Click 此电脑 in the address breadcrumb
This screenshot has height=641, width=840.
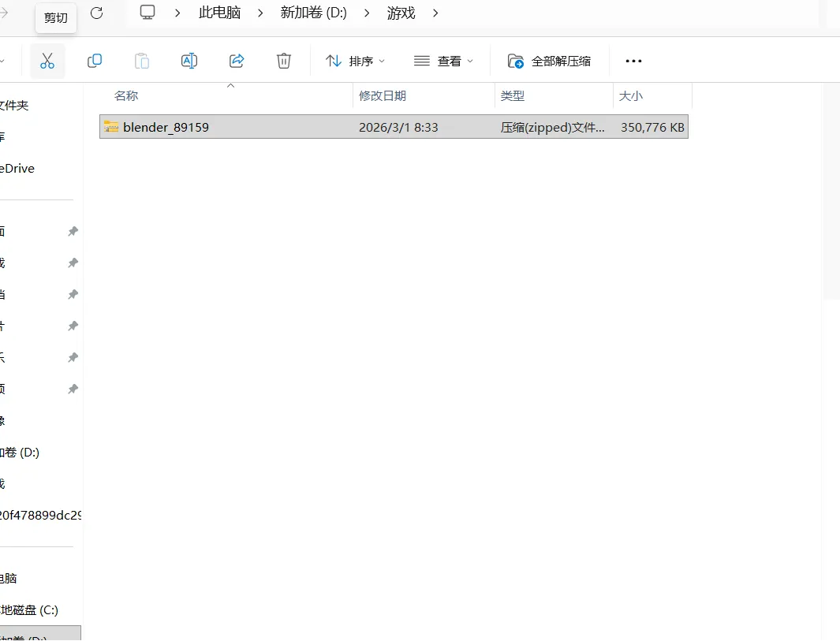[x=219, y=13]
